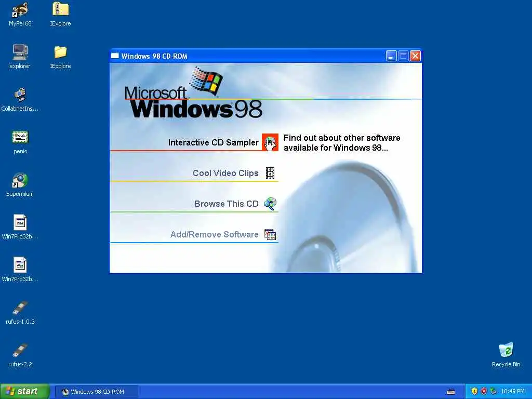Click the Browse This CD magnifier icon
Screen dimensions: 532x399
(270, 204)
